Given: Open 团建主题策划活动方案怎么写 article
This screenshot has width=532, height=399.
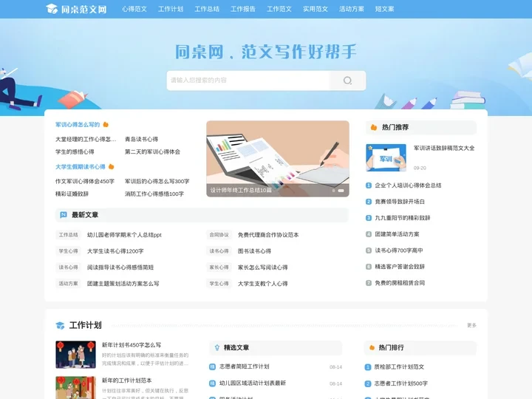Looking at the screenshot, I should tap(123, 284).
